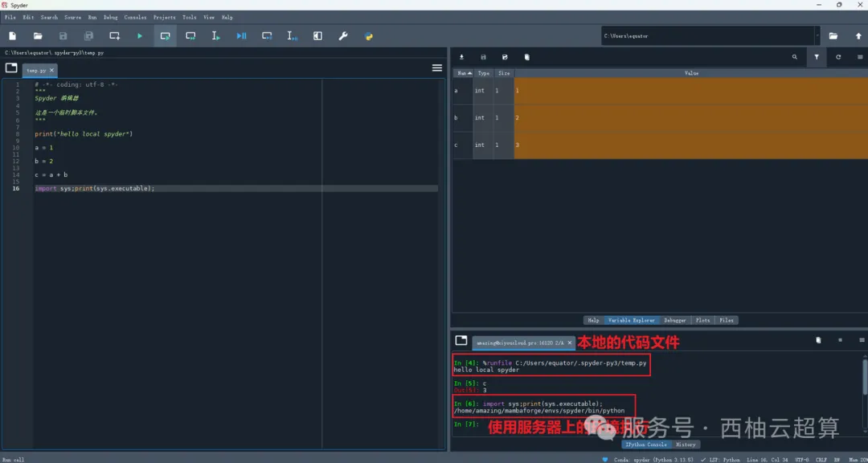The height and width of the screenshot is (463, 868).
Task: Open the Run menu
Action: pyautogui.click(x=92, y=18)
